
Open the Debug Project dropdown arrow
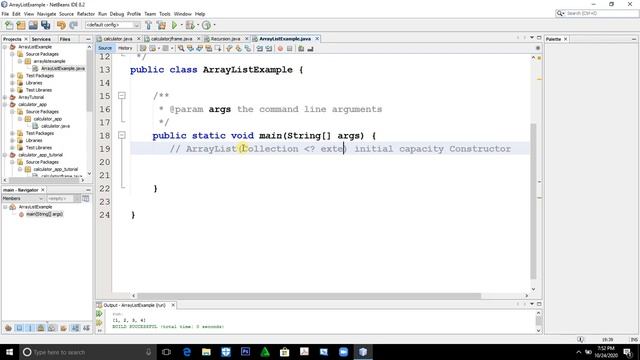tap(198, 25)
